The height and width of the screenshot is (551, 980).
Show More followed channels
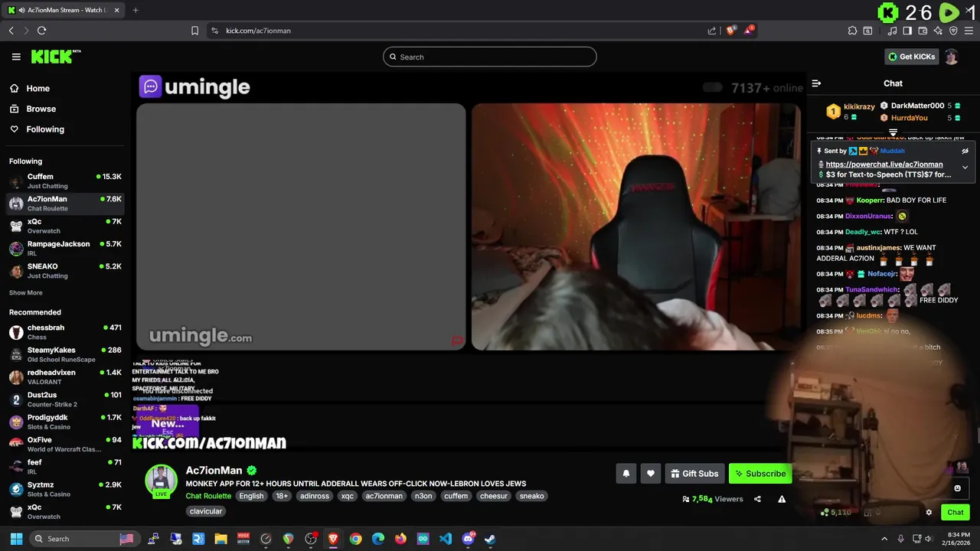[26, 293]
